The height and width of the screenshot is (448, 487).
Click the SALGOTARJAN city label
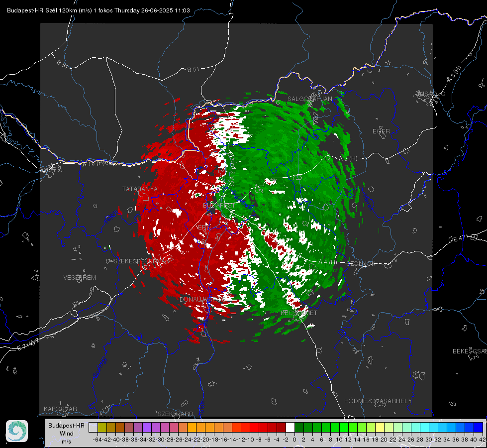309,99
